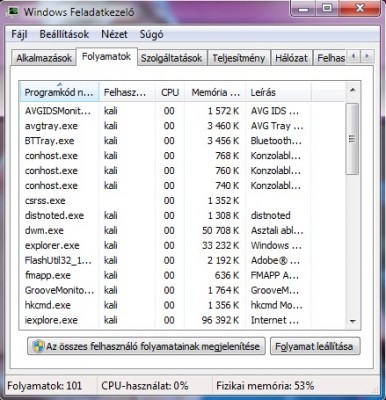Click the 33 232 K memory value

coord(221,245)
